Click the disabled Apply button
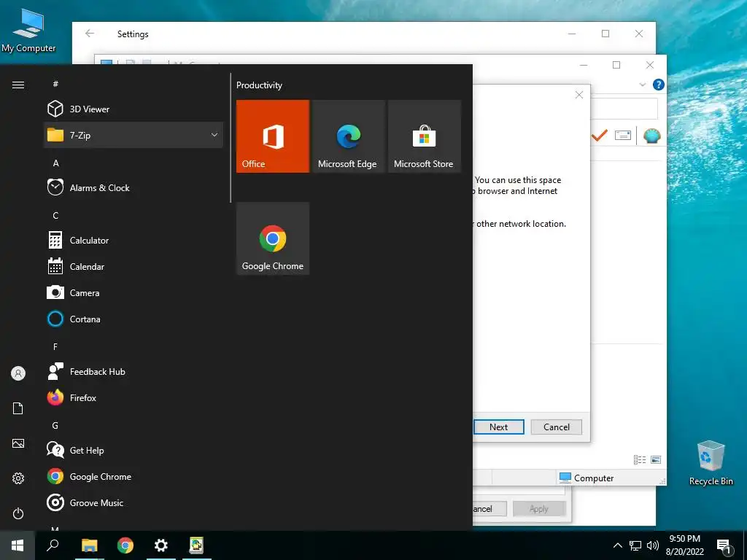Screen dimensions: 747x560 [539, 508]
